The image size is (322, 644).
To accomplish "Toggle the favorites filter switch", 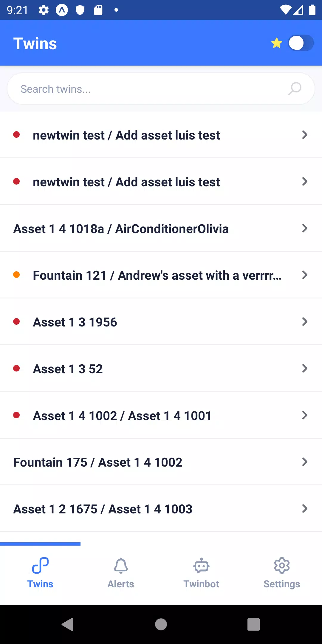I will (x=301, y=43).
